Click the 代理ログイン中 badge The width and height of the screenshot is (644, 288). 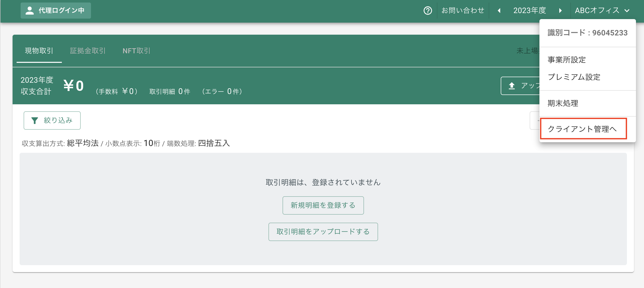point(56,11)
